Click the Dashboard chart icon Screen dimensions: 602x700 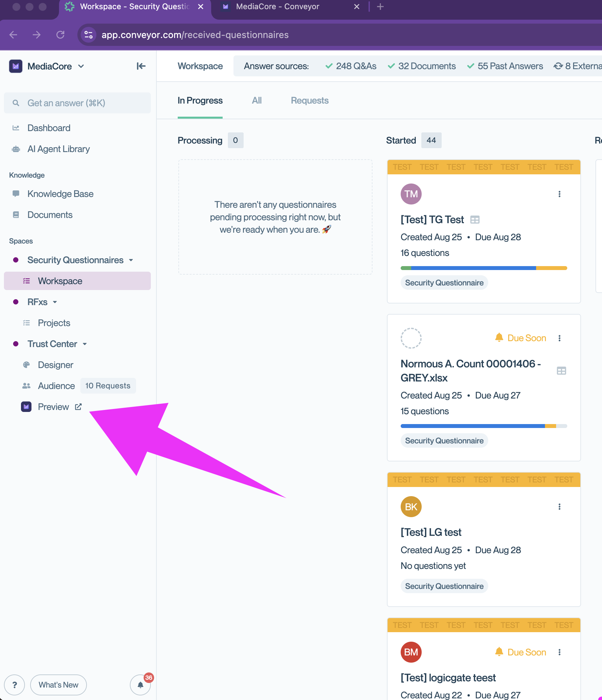(x=15, y=128)
